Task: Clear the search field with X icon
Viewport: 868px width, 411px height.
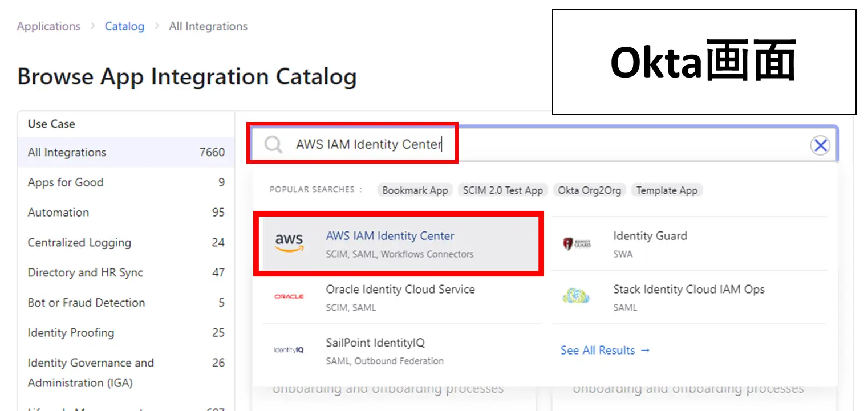Action: coord(820,146)
